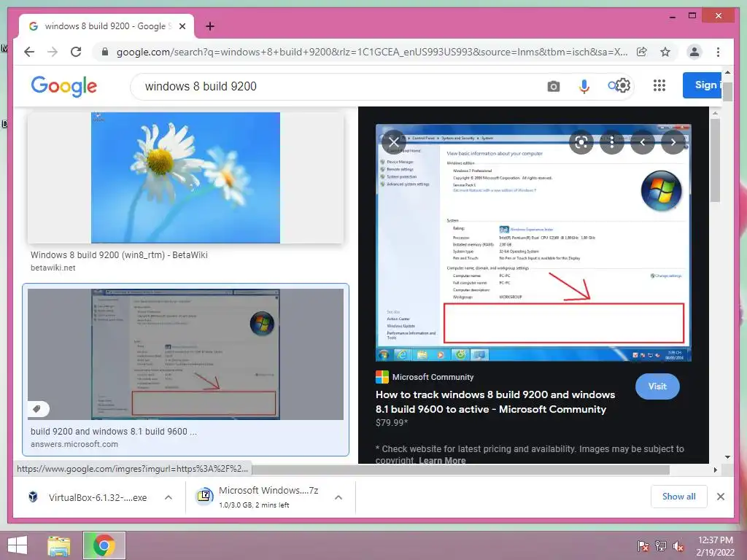Expand the Microsoft Windows 7z download chevron
This screenshot has width=747, height=560.
338,497
